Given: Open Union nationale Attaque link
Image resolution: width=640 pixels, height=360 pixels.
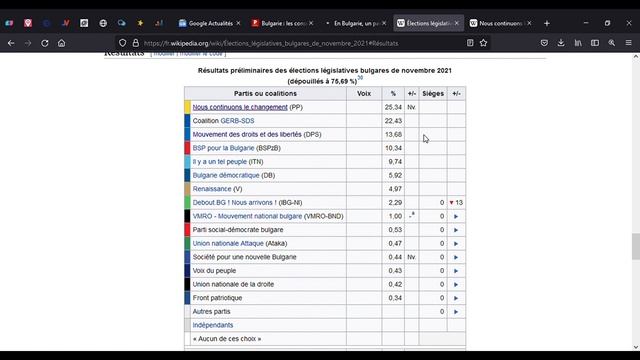Looking at the screenshot, I should click(228, 243).
